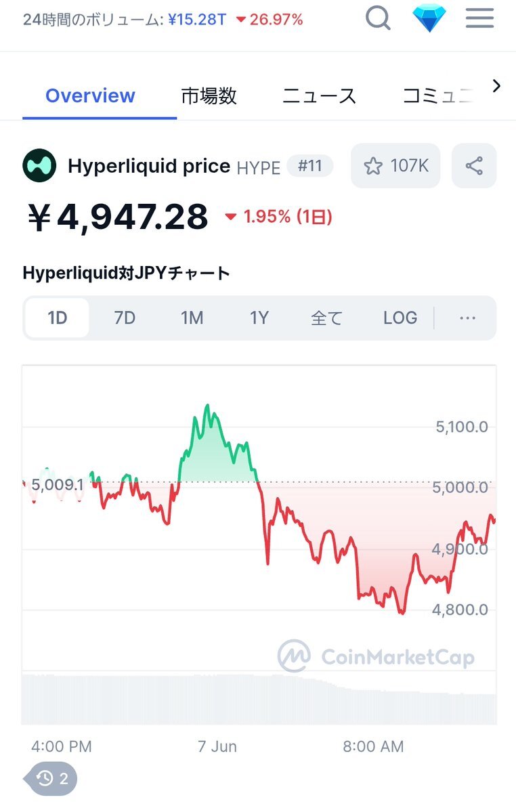Open the history badge showing 2
The height and width of the screenshot is (812, 516).
(51, 778)
